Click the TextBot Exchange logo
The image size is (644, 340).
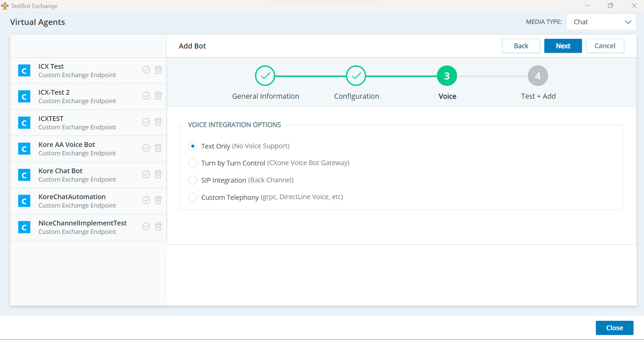point(5,6)
